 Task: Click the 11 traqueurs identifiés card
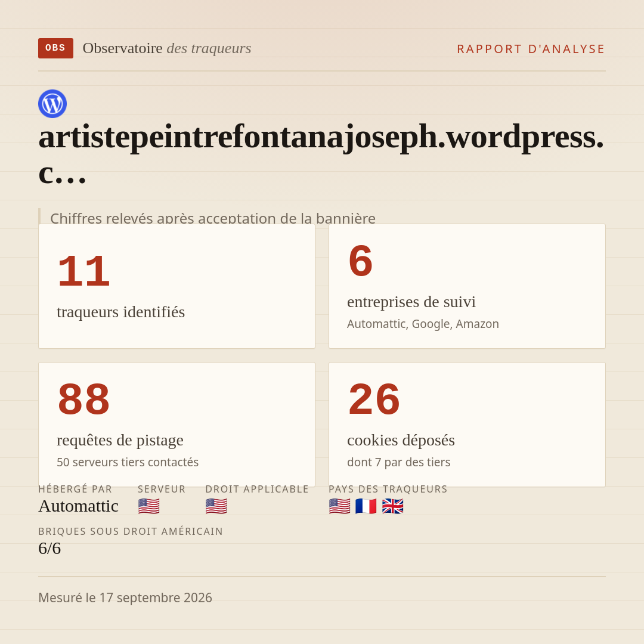point(177,286)
